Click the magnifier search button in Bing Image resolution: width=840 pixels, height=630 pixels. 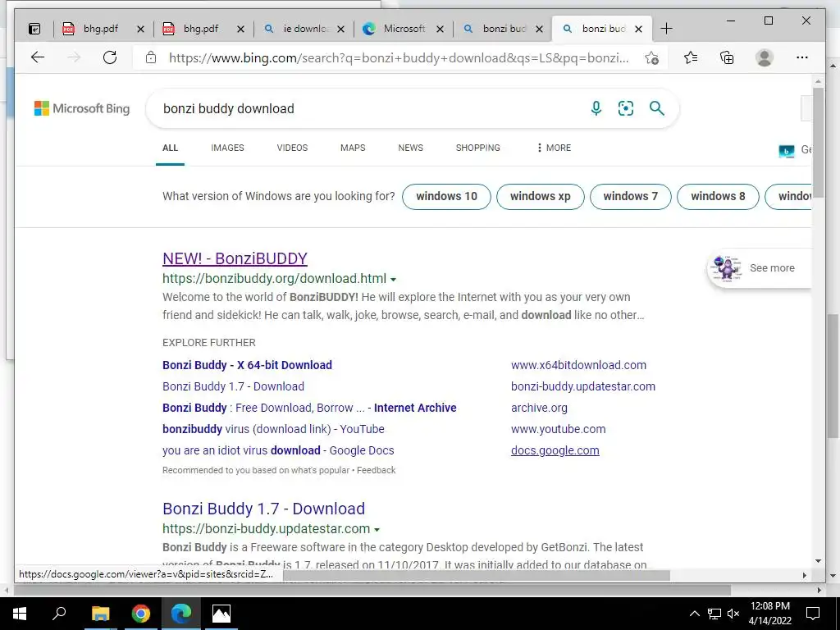click(x=657, y=108)
